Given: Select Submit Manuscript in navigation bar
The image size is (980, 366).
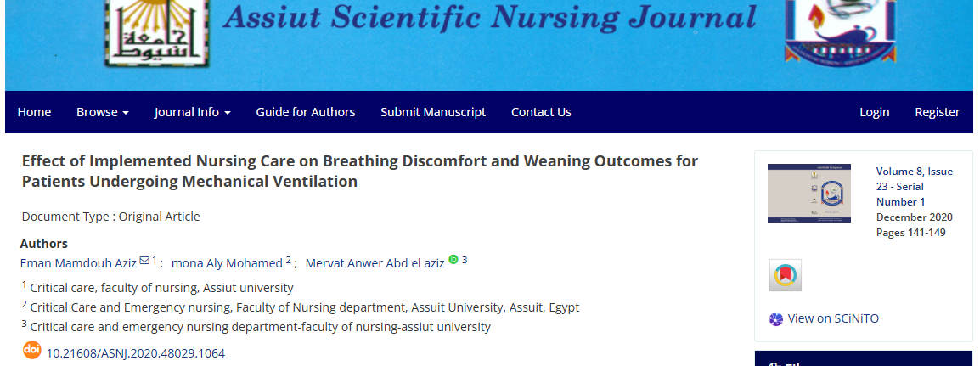Looking at the screenshot, I should click(x=433, y=112).
